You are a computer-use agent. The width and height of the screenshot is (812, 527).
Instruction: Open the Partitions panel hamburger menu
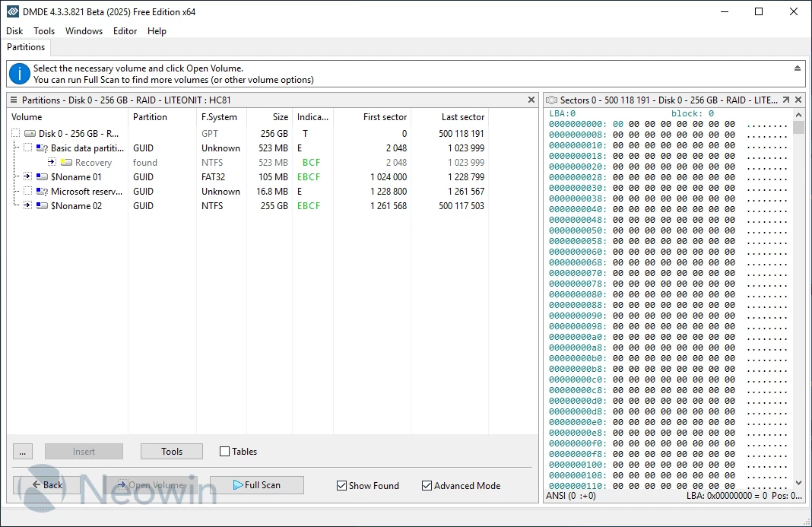14,100
